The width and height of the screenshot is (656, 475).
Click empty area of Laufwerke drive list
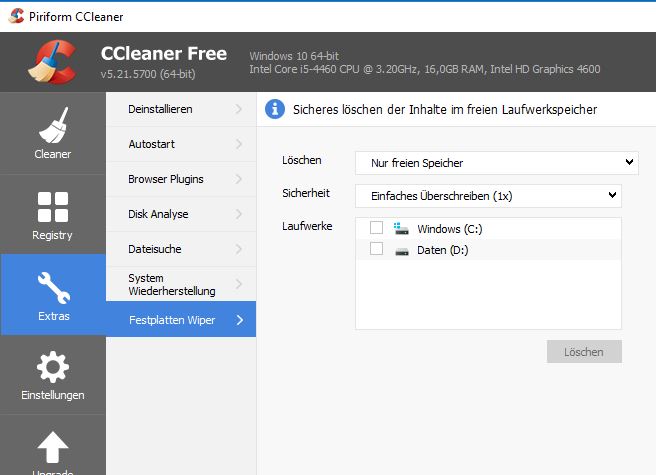(x=488, y=295)
